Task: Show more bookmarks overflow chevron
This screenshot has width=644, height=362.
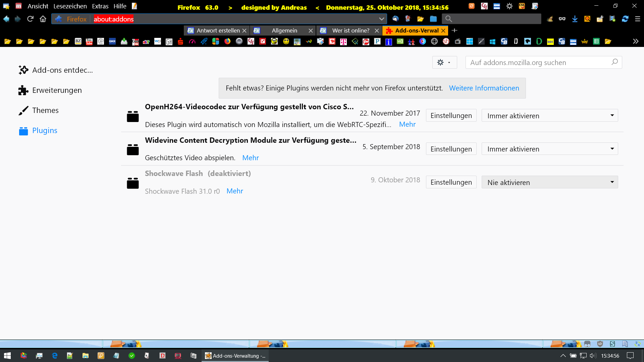Action: point(635,42)
